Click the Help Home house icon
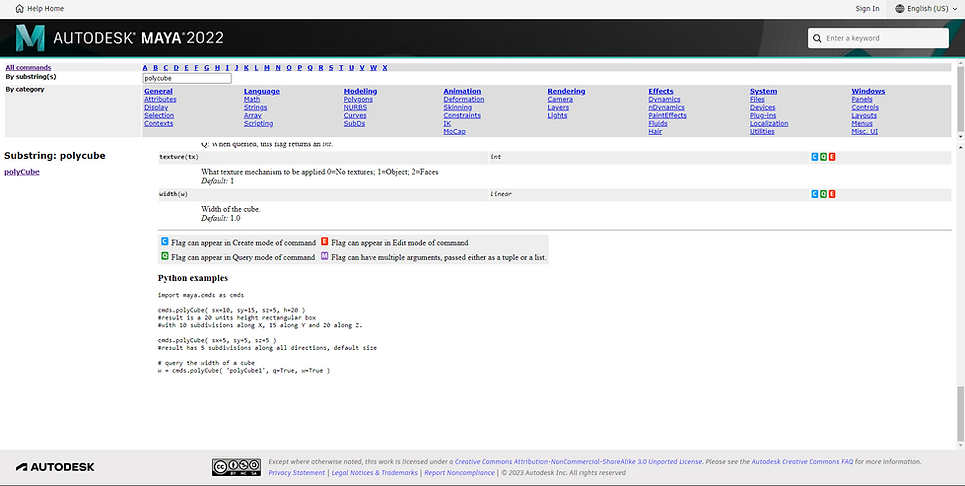The width and height of the screenshot is (965, 486). point(19,9)
